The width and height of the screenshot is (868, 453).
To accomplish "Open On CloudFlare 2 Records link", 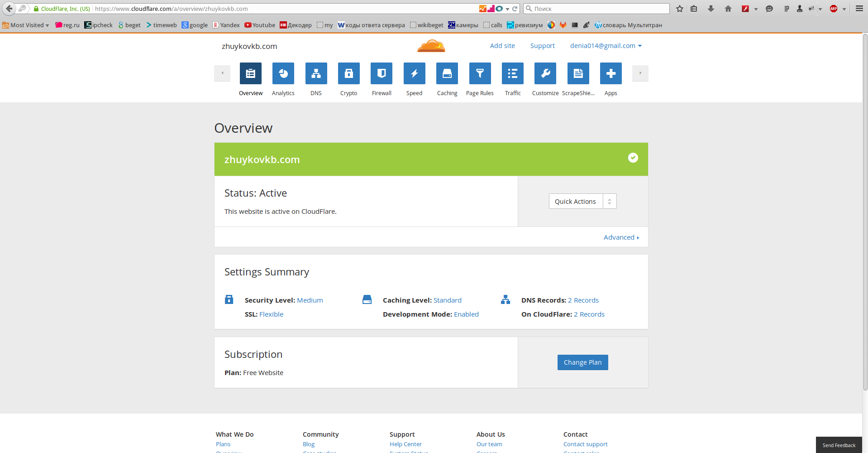I will [x=589, y=314].
